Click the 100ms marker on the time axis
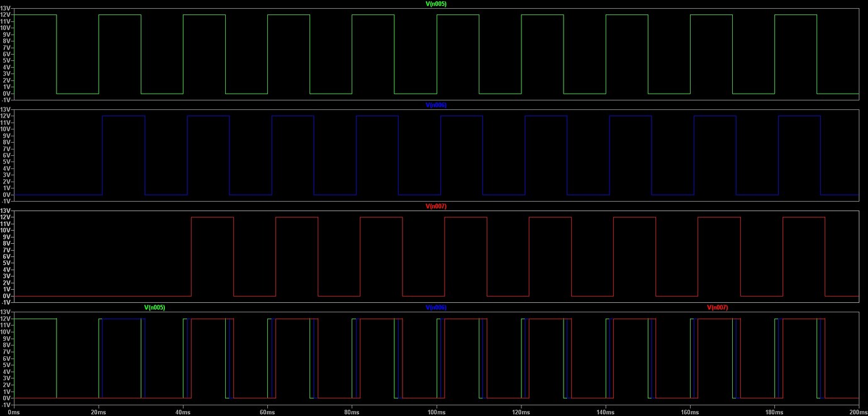The image size is (868, 416). point(436,412)
